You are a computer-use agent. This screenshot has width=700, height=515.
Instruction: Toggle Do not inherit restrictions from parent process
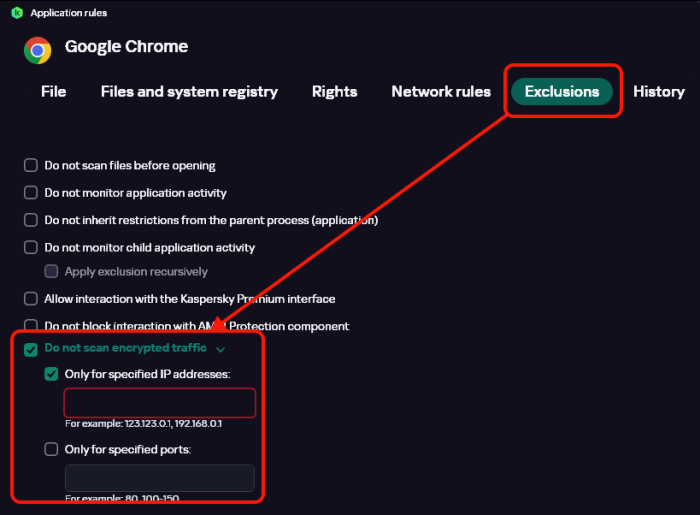[x=31, y=220]
